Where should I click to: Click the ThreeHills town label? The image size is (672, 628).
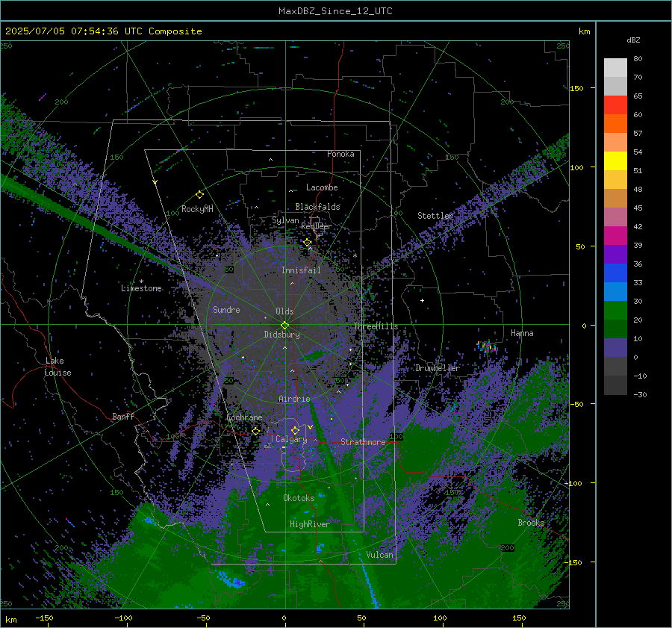click(x=376, y=326)
